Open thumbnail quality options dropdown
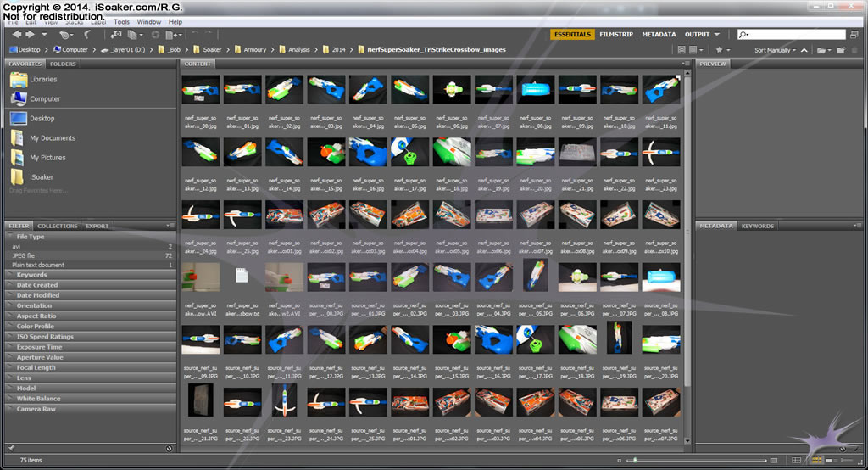The width and height of the screenshot is (868, 470). 695,50
